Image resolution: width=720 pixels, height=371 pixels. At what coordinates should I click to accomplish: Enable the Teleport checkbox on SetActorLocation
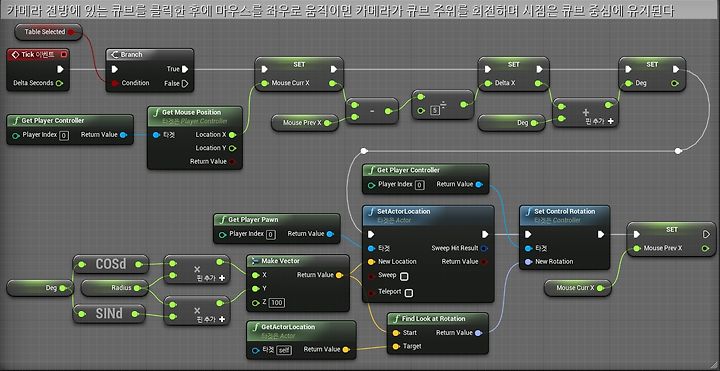pos(408,292)
